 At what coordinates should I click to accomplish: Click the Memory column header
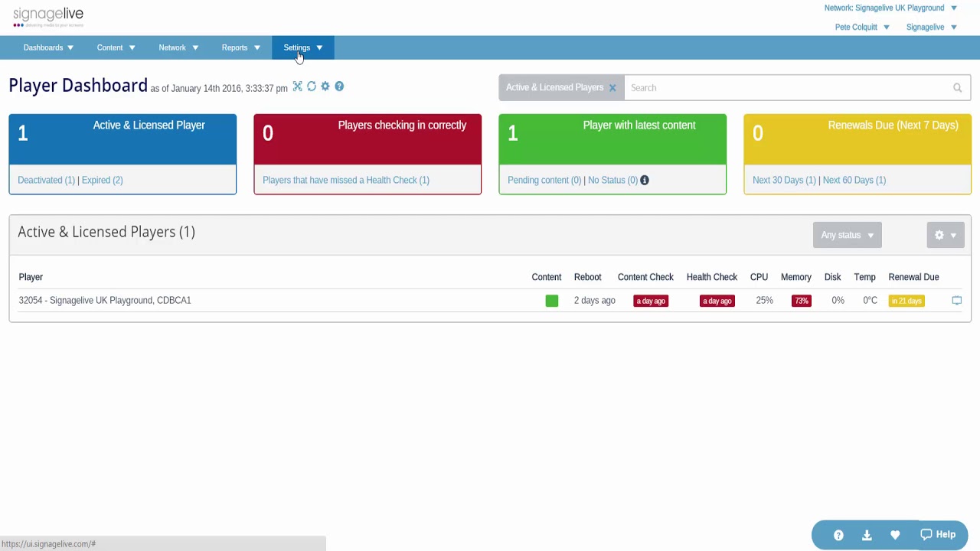[x=796, y=277]
